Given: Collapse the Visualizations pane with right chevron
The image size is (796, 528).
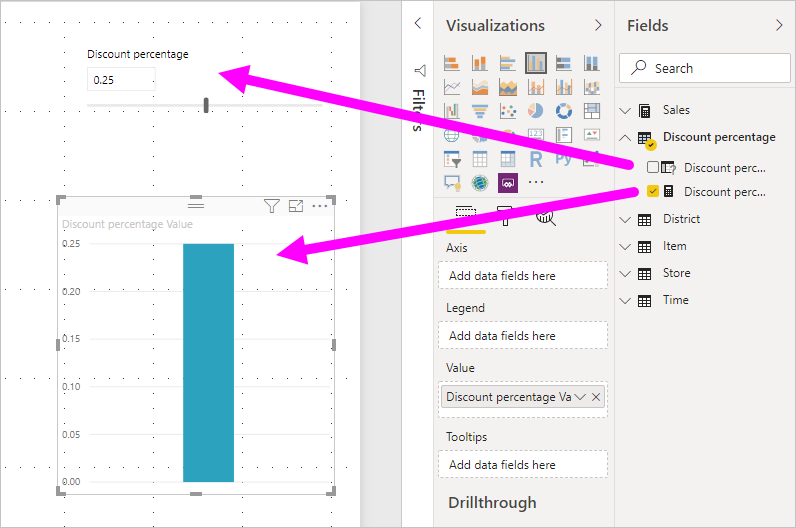Looking at the screenshot, I should [x=598, y=25].
